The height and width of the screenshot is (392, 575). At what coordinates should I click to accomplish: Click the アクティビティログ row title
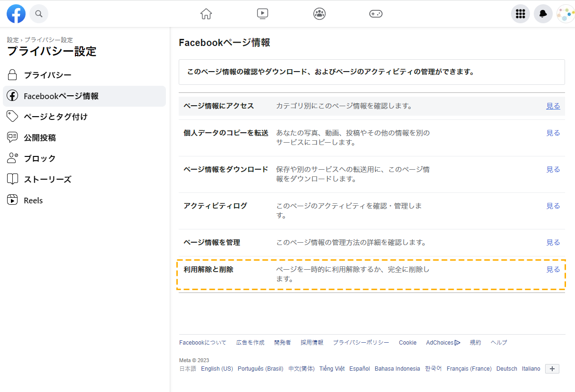[x=215, y=206]
